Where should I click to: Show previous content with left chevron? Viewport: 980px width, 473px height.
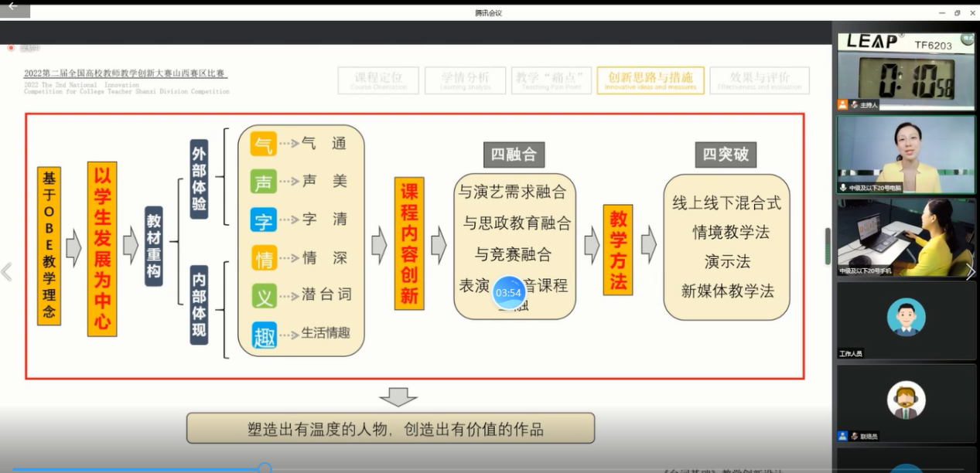pyautogui.click(x=7, y=271)
